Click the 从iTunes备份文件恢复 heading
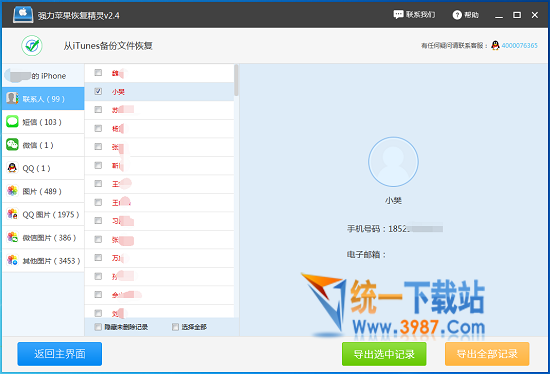This screenshot has width=550, height=374. pos(108,46)
